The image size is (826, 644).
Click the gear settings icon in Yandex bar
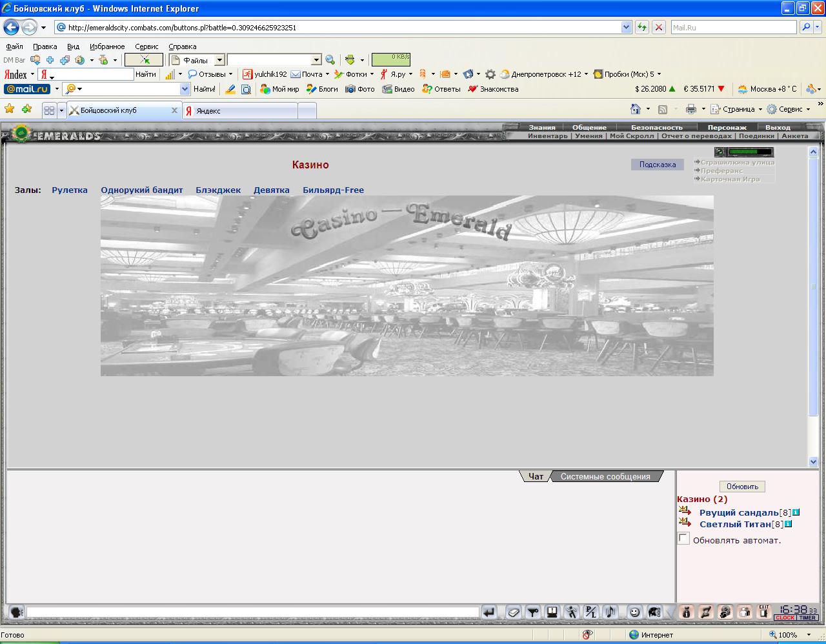tap(490, 74)
